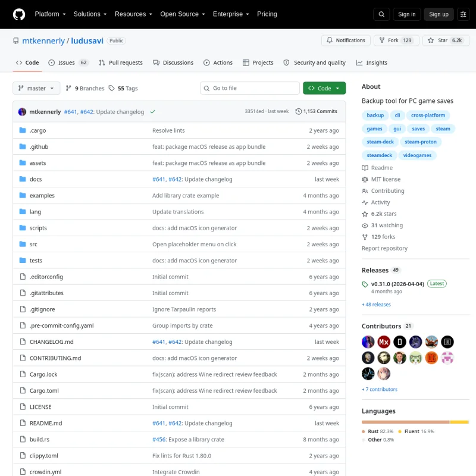The image size is (476, 476).
Task: Open the watching eye icon link
Action: [365, 226]
